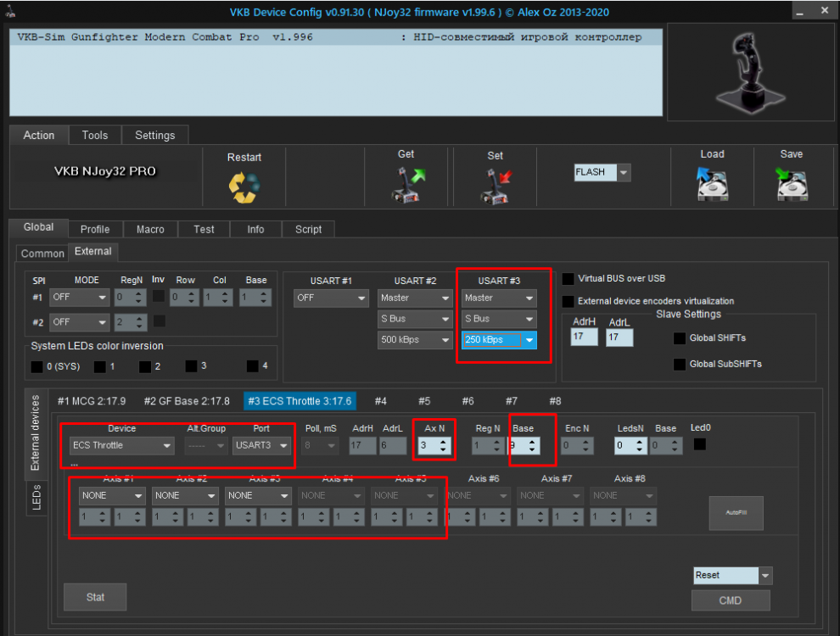Click the Load disk icon
Screen dimensions: 840x636
click(712, 184)
